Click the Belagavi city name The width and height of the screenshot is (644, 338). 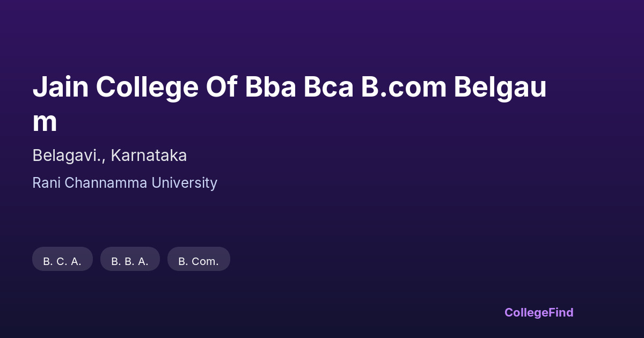pos(68,156)
